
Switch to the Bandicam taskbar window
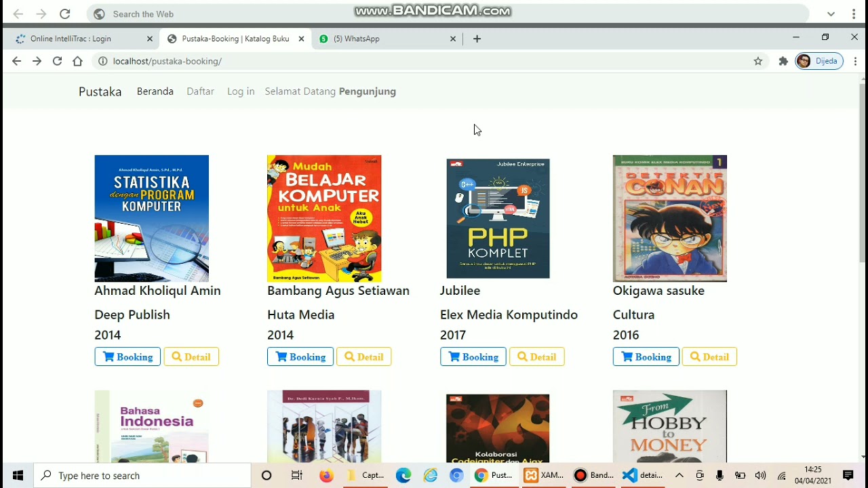(x=594, y=476)
